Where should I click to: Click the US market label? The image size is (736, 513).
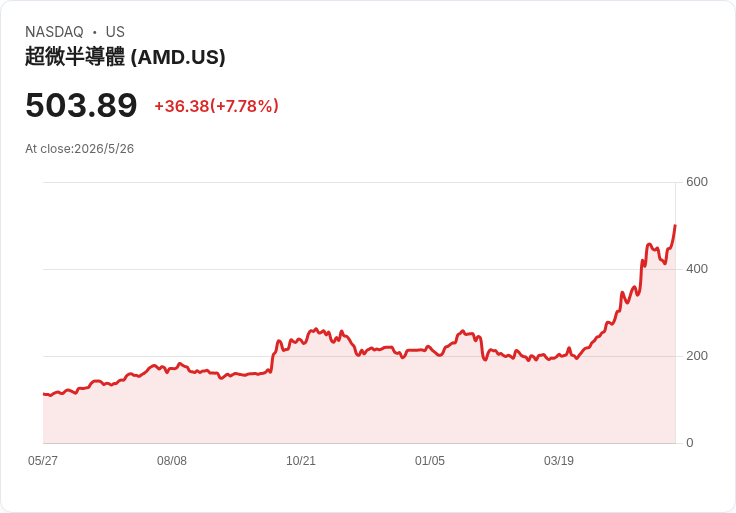tap(115, 31)
